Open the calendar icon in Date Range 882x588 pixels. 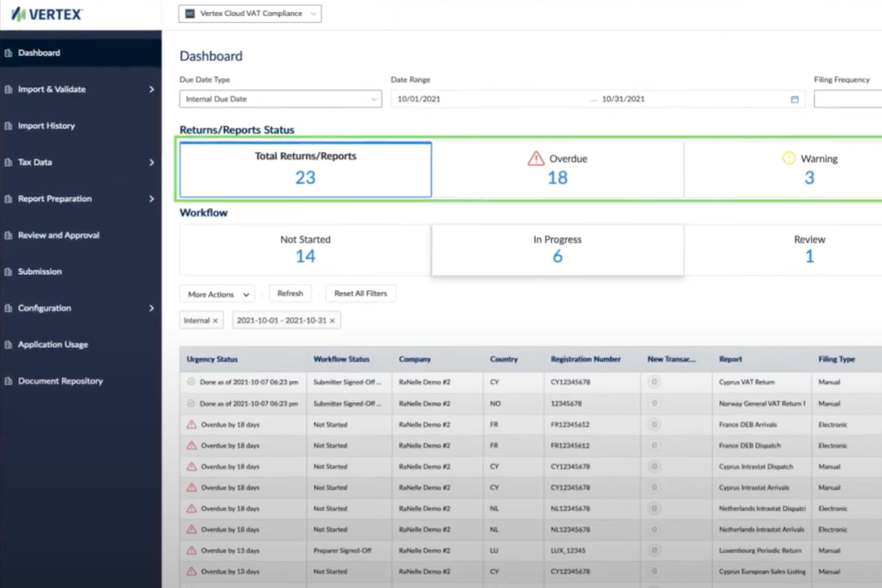click(x=794, y=99)
